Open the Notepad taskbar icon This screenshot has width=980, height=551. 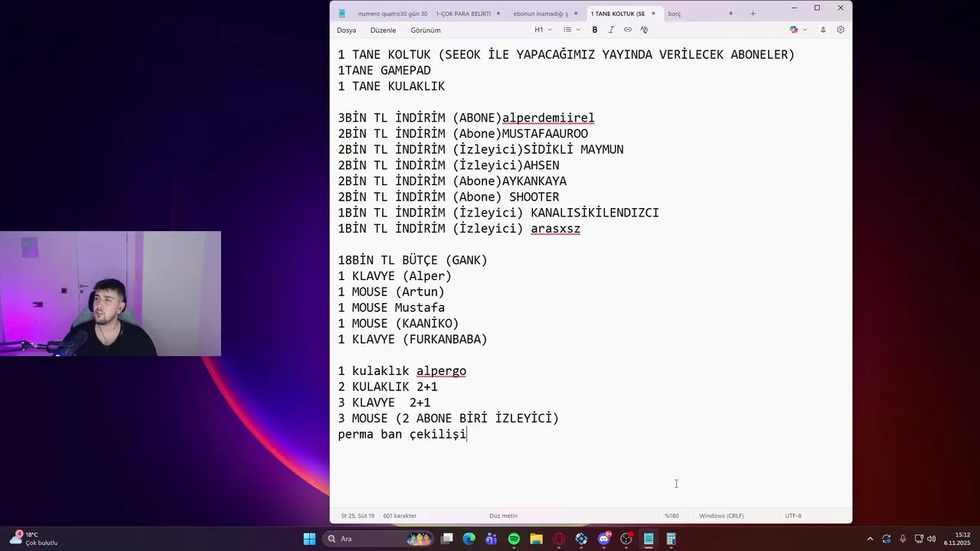pyautogui.click(x=648, y=539)
